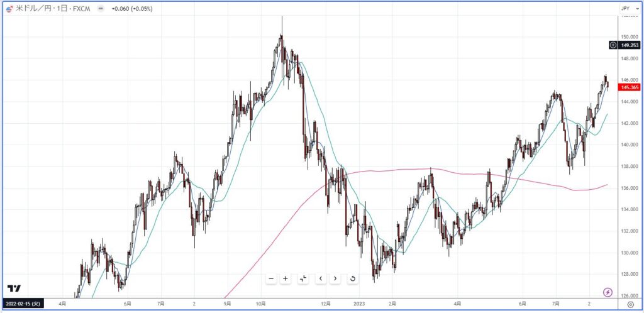The image size is (644, 313).
Task: Click the restore/minimize chart view icon
Action: coord(303,278)
